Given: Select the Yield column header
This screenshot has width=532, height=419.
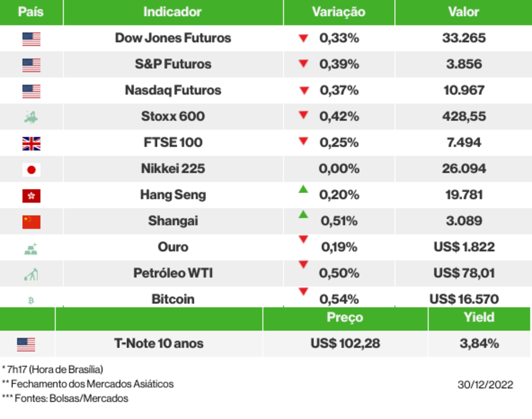Looking at the screenshot, I should [x=479, y=317].
